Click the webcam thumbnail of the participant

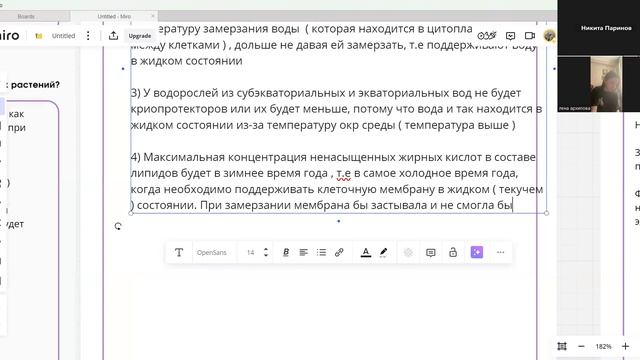pos(606,84)
